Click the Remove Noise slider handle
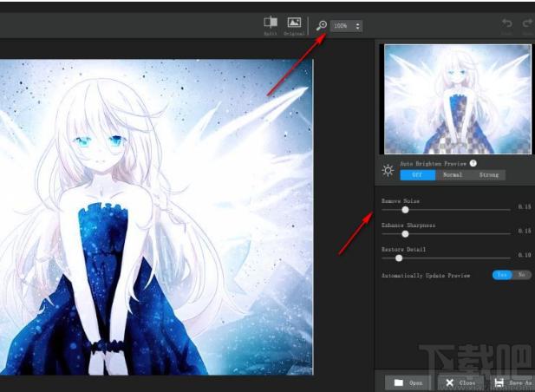 (405, 210)
